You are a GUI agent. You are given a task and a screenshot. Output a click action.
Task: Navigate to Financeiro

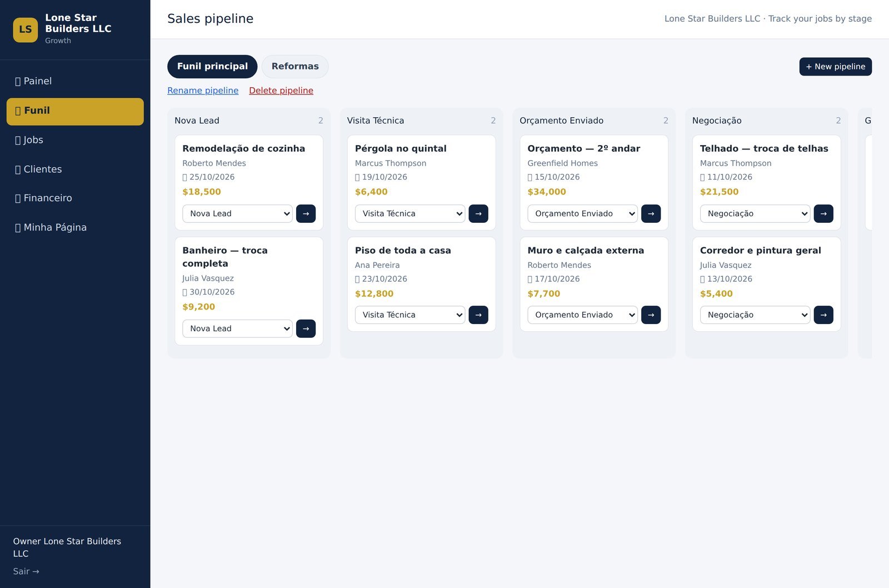pyautogui.click(x=75, y=198)
